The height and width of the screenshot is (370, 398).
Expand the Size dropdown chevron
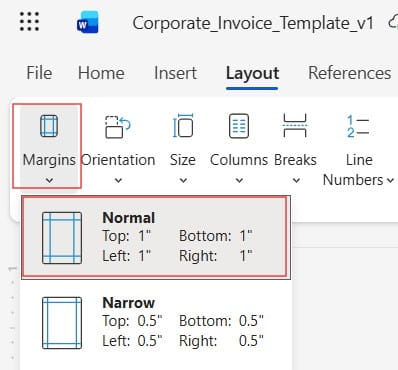click(x=183, y=181)
